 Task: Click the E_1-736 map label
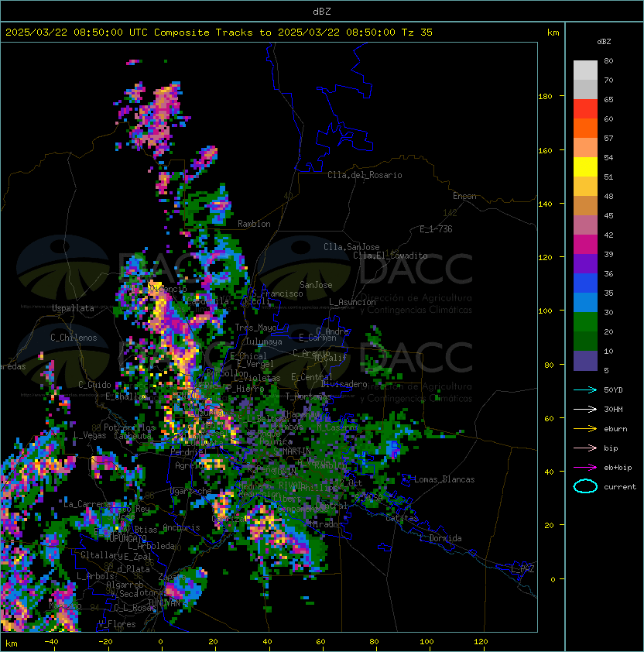[436, 229]
